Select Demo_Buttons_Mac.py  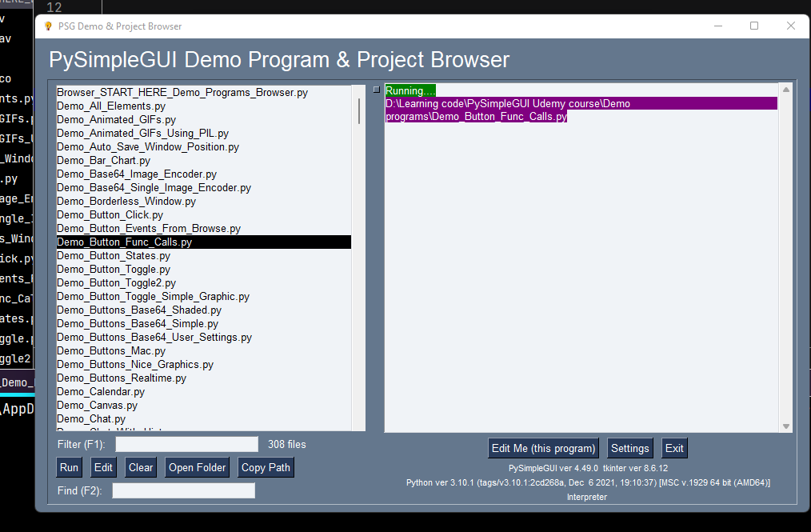[x=204, y=351]
